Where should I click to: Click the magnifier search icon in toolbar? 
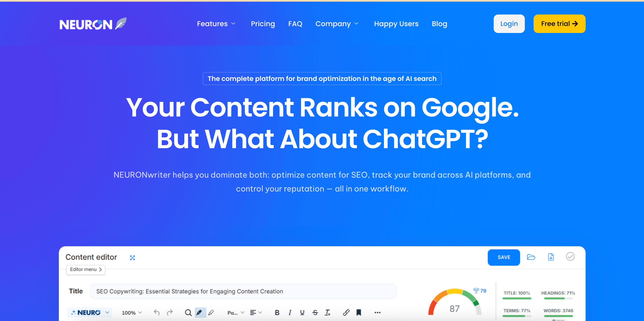click(188, 312)
